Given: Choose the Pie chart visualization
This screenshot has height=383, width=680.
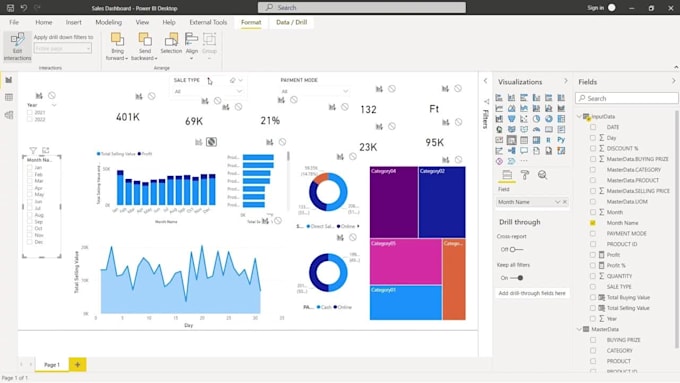Looking at the screenshot, I should pos(536,118).
